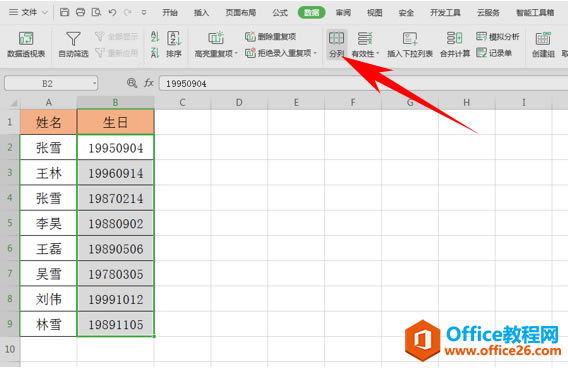Sort ascending A to Z icon
Viewport: 568px width, 368px height.
point(155,36)
